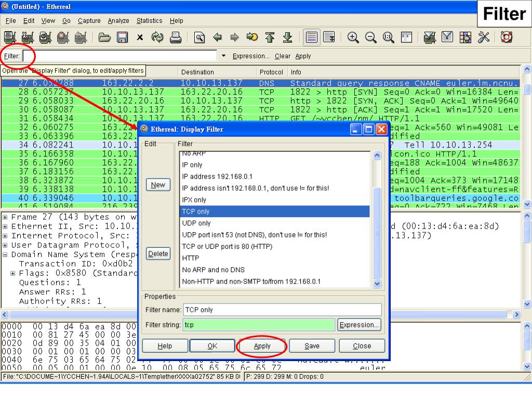Open coloring rules toolbar icon
Viewport: 532px width, 399px height.
[465, 37]
